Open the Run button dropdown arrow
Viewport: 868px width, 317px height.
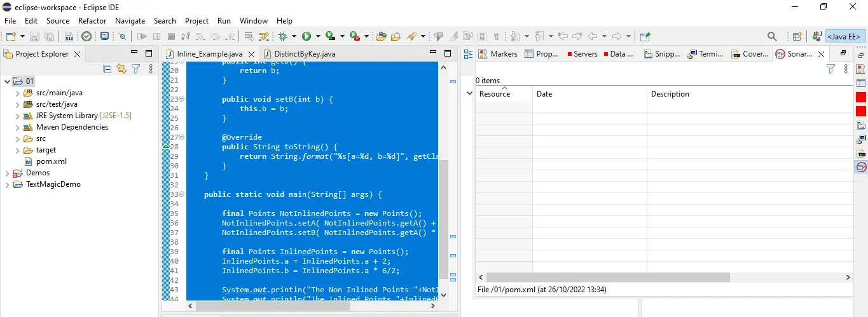click(317, 37)
